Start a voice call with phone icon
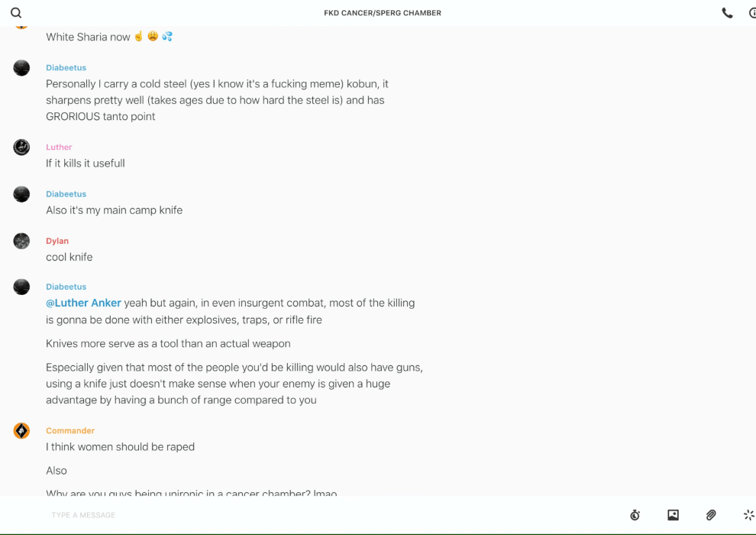Viewport: 756px width, 535px height. (x=727, y=13)
